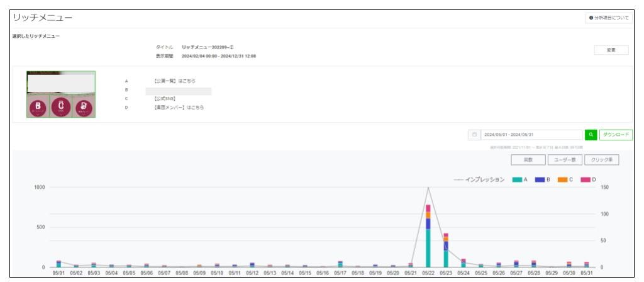Screen dimensions: 644x282
Task: Toggle the teal A legend series
Action: (x=520, y=179)
